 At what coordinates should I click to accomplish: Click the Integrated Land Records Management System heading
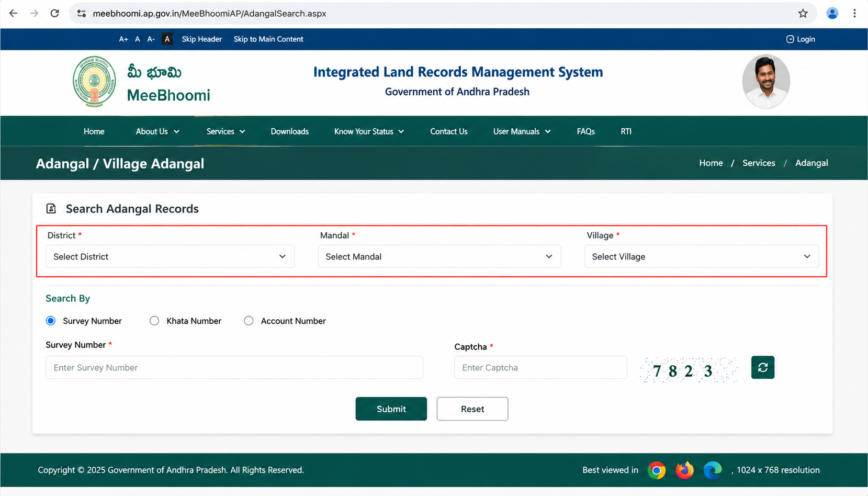458,72
